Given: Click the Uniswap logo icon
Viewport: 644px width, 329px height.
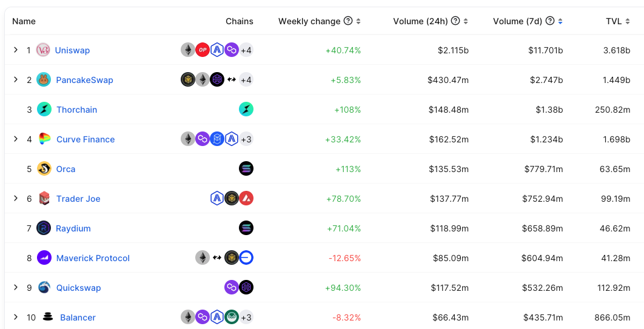Looking at the screenshot, I should coord(43,50).
